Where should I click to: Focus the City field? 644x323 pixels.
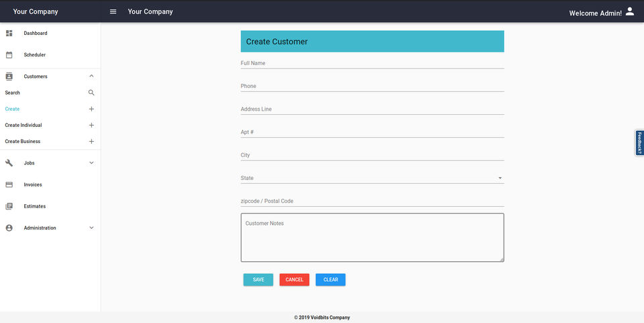372,155
